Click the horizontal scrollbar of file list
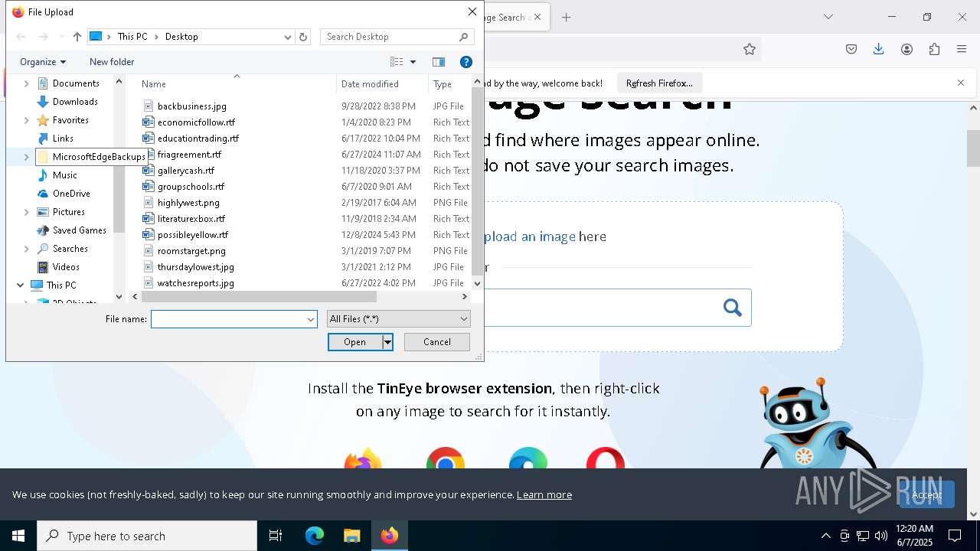This screenshot has width=980, height=551. [x=259, y=296]
